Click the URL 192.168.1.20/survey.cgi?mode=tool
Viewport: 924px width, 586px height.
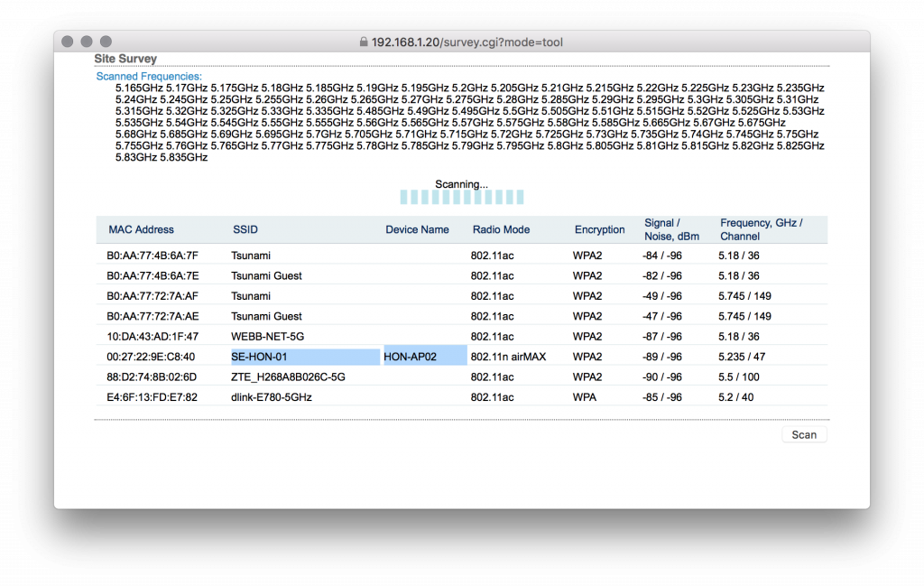tap(467, 42)
